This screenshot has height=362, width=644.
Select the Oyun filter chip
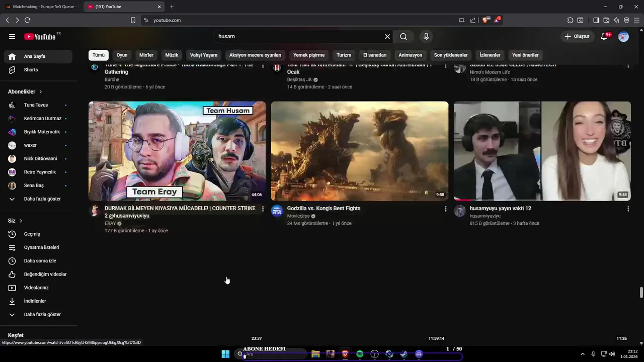pos(122,55)
